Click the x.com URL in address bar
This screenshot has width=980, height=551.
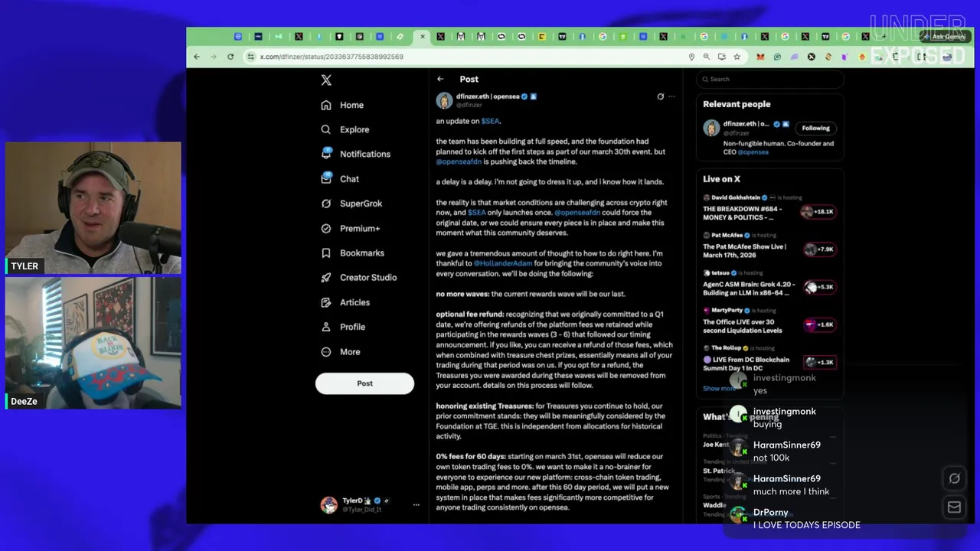(332, 57)
